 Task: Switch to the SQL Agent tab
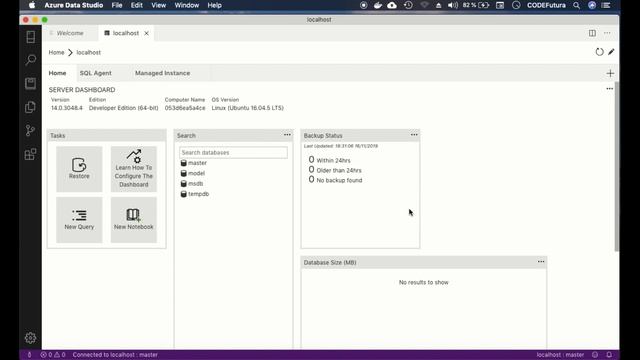pos(96,73)
